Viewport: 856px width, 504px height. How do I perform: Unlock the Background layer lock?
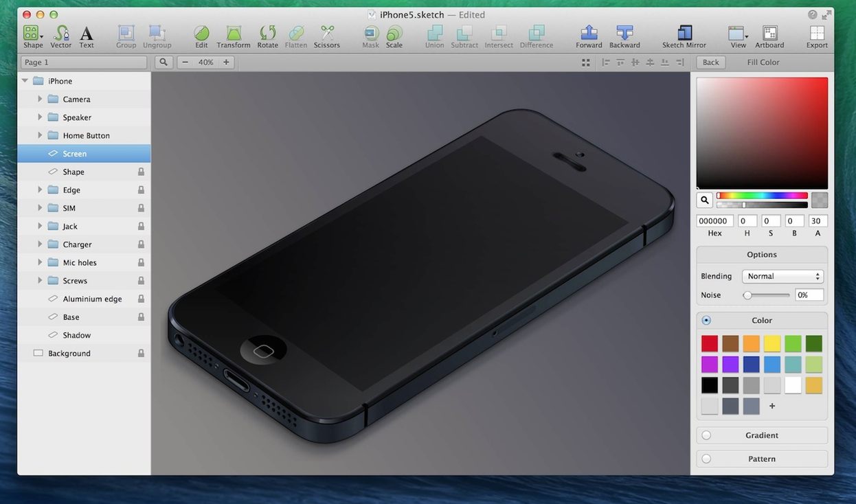click(x=141, y=353)
